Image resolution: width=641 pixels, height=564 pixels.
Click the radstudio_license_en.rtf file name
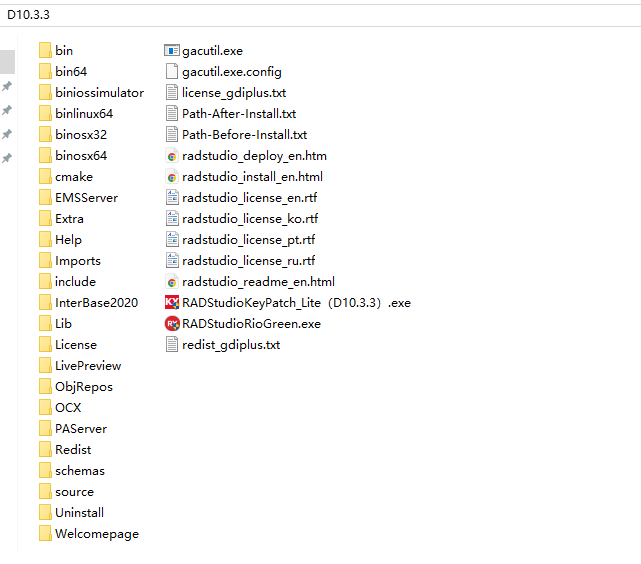point(249,198)
